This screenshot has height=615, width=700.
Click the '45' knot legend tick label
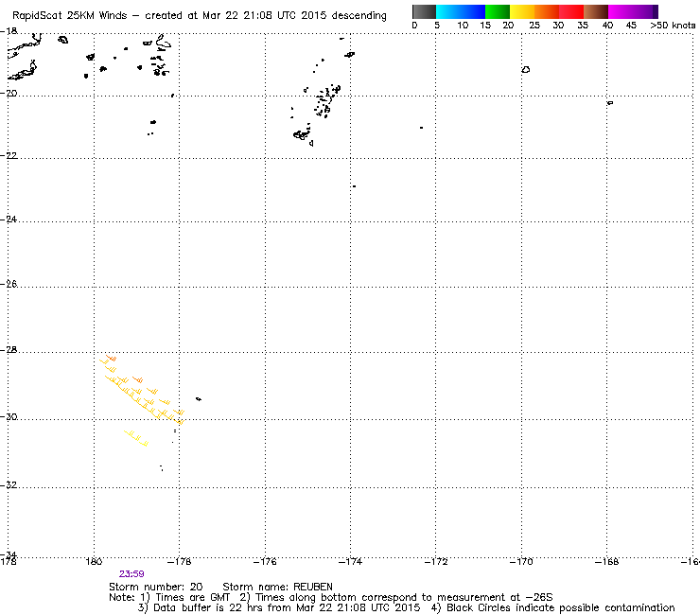[631, 26]
